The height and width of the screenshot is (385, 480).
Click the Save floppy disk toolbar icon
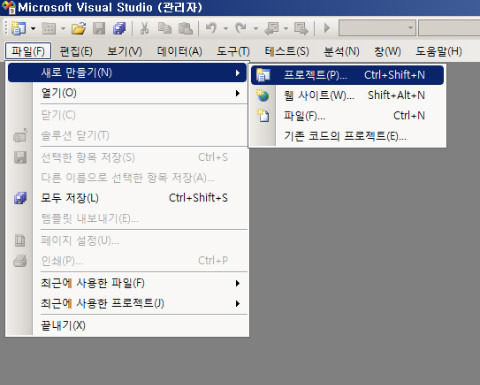tap(99, 28)
